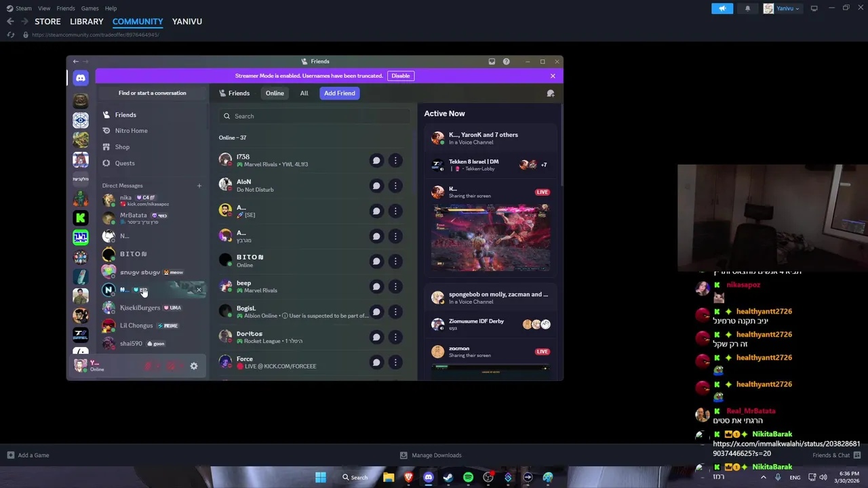
Task: Open DM with Lil Chongus
Action: click(x=153, y=326)
